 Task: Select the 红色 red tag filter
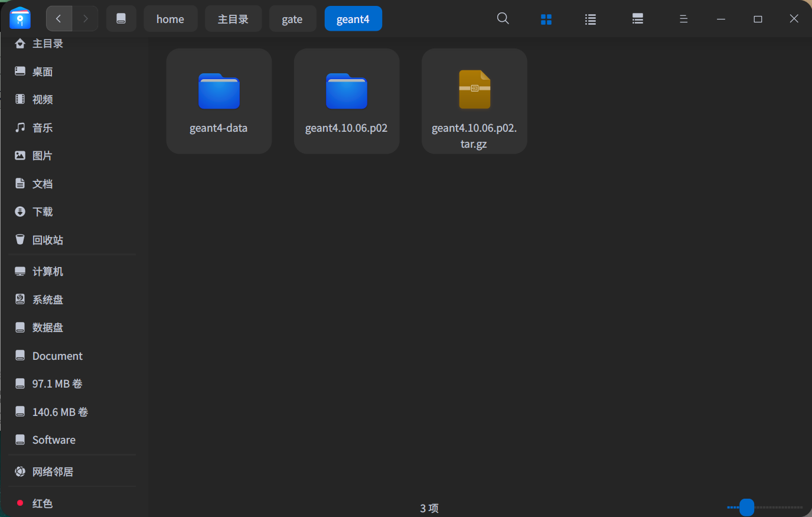point(41,503)
